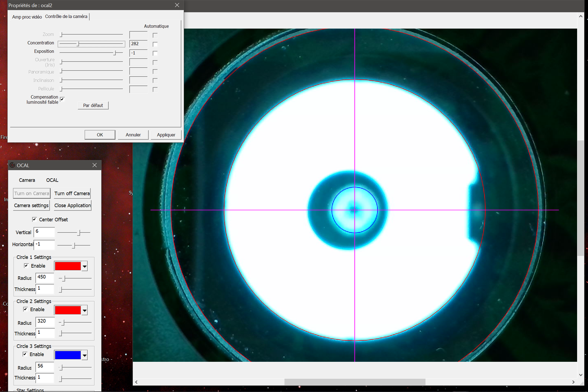Image resolution: width=588 pixels, height=392 pixels.
Task: Expand Circle 3 blue color dropdown
Action: point(85,355)
